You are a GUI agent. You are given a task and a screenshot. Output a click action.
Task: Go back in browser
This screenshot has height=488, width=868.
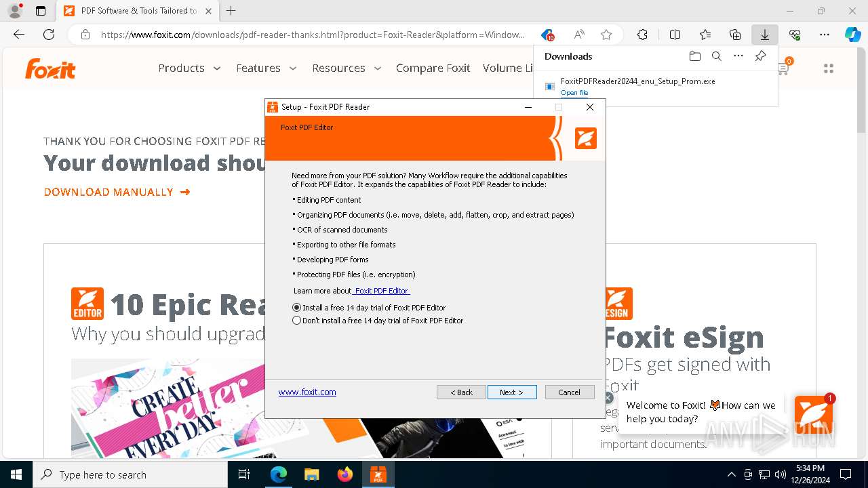tap(19, 35)
